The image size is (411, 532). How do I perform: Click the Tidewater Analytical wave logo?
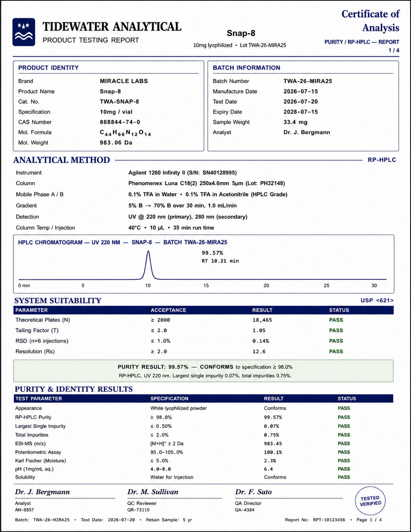(24, 32)
